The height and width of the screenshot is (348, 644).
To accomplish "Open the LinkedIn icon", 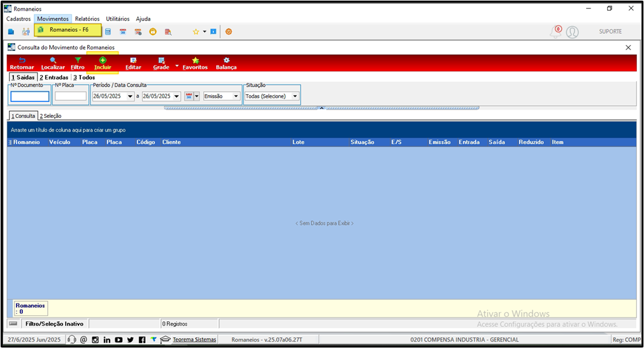I will pos(107,340).
